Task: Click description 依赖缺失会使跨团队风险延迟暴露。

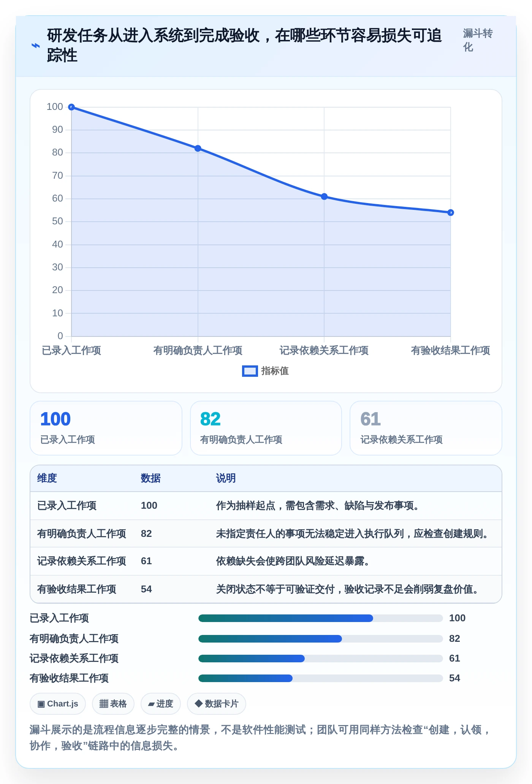Action: click(x=293, y=561)
